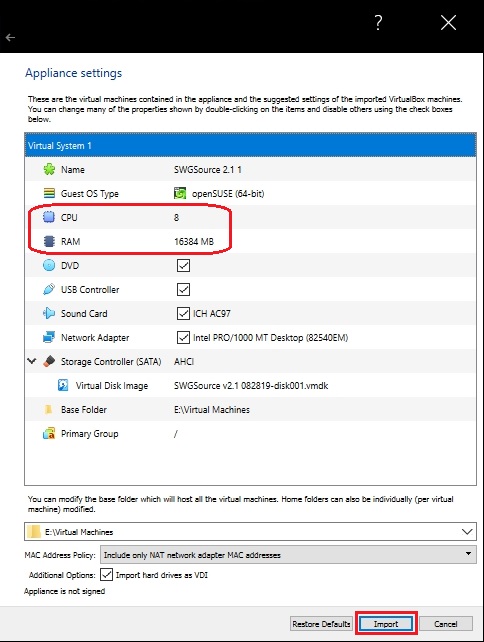Viewport: 484px width, 642px height.
Task: Toggle the USB Controller checkbox
Action: pos(183,289)
